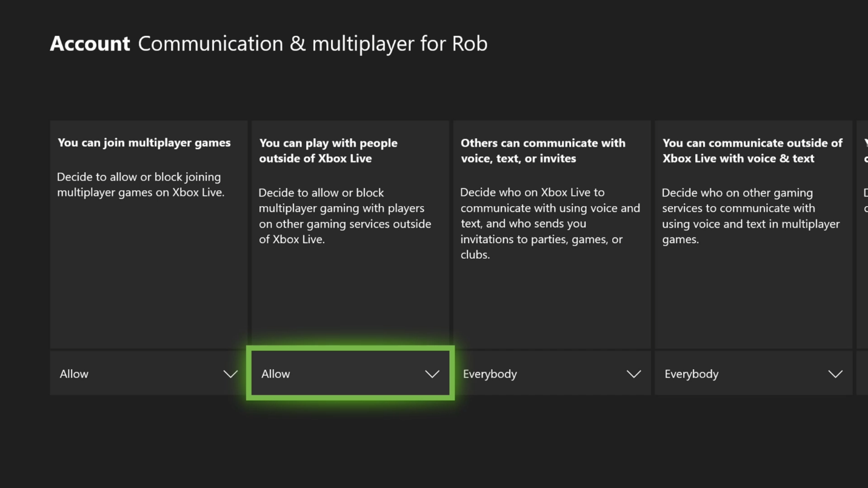Expand the green-highlighted Allow dropdown

click(350, 373)
